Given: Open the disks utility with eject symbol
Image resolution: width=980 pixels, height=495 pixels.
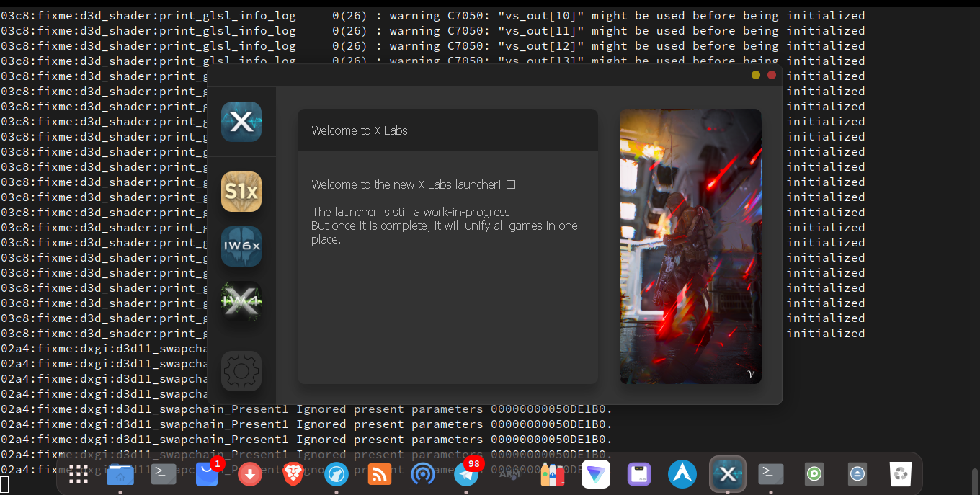Looking at the screenshot, I should click(857, 474).
